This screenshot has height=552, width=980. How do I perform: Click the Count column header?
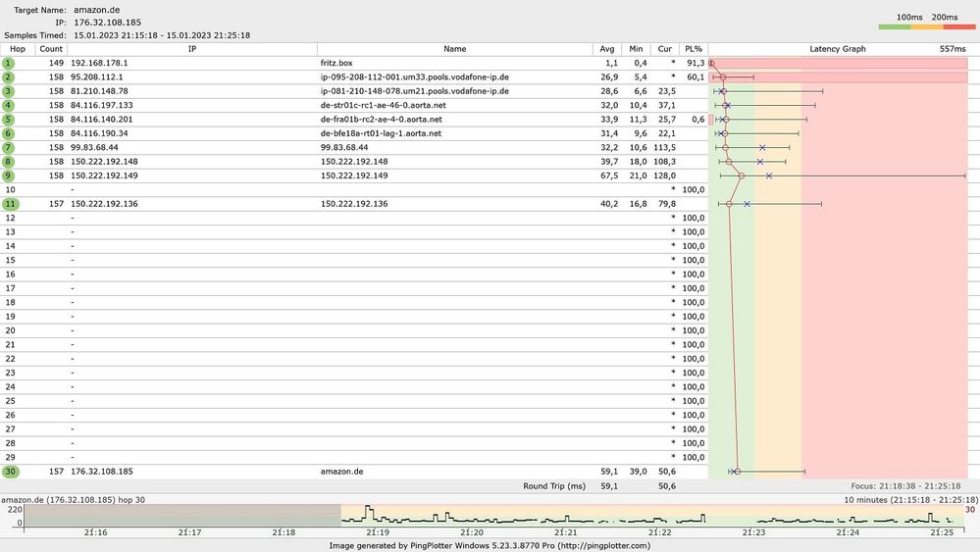(51, 49)
